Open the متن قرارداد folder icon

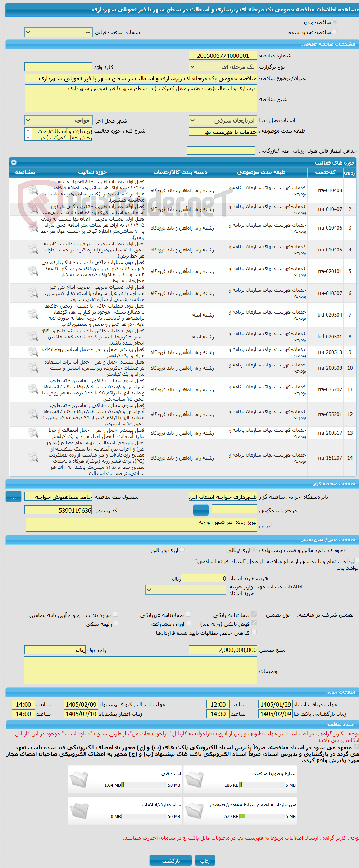(194, 811)
